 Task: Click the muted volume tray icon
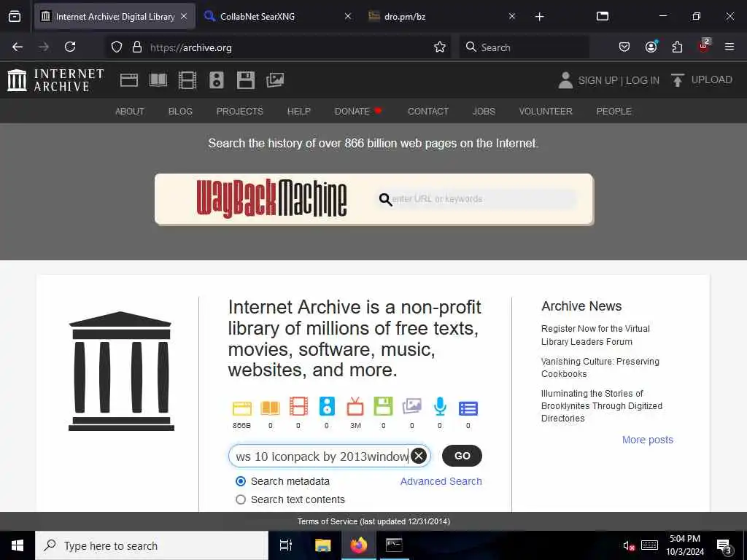pos(629,545)
